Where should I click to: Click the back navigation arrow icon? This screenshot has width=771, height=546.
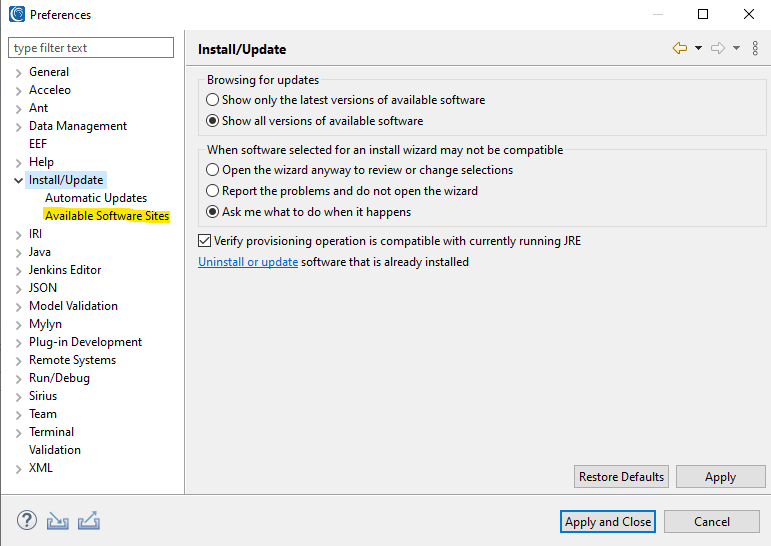tap(680, 48)
